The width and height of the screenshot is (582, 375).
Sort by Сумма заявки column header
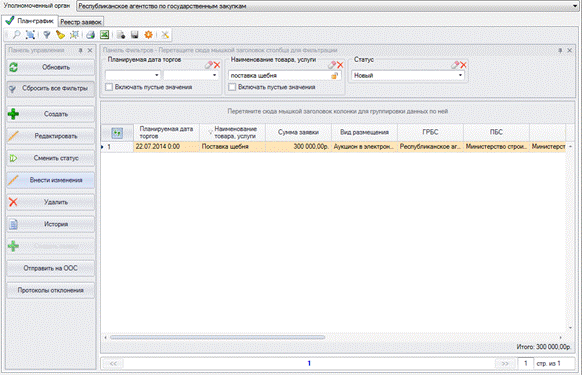298,132
